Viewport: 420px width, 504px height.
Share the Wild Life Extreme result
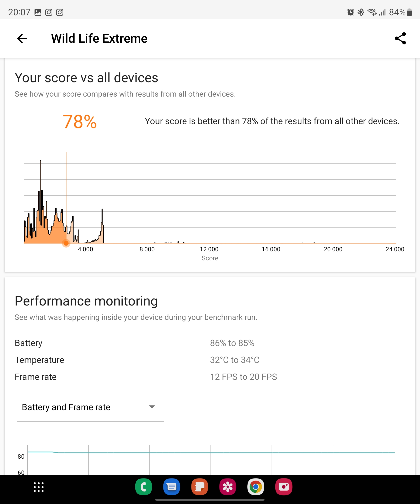(x=400, y=38)
